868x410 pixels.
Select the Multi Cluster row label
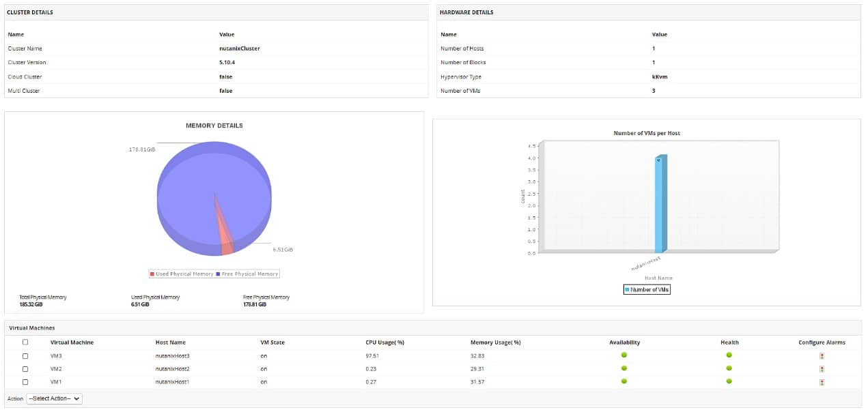(23, 91)
